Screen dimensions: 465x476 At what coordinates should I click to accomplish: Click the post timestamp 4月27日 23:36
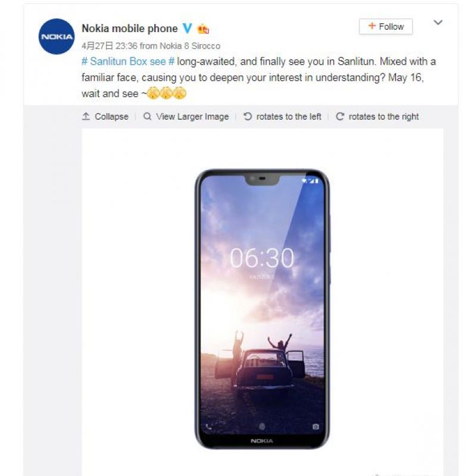[x=110, y=46]
